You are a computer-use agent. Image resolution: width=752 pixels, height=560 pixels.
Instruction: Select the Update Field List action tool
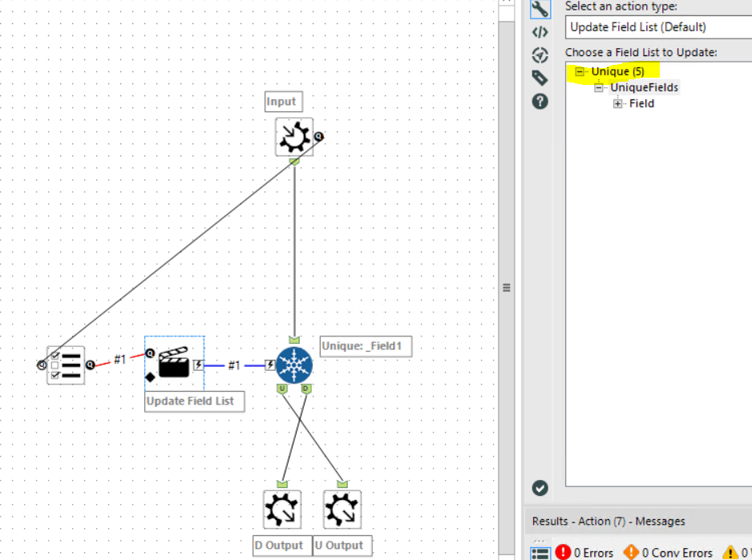174,363
